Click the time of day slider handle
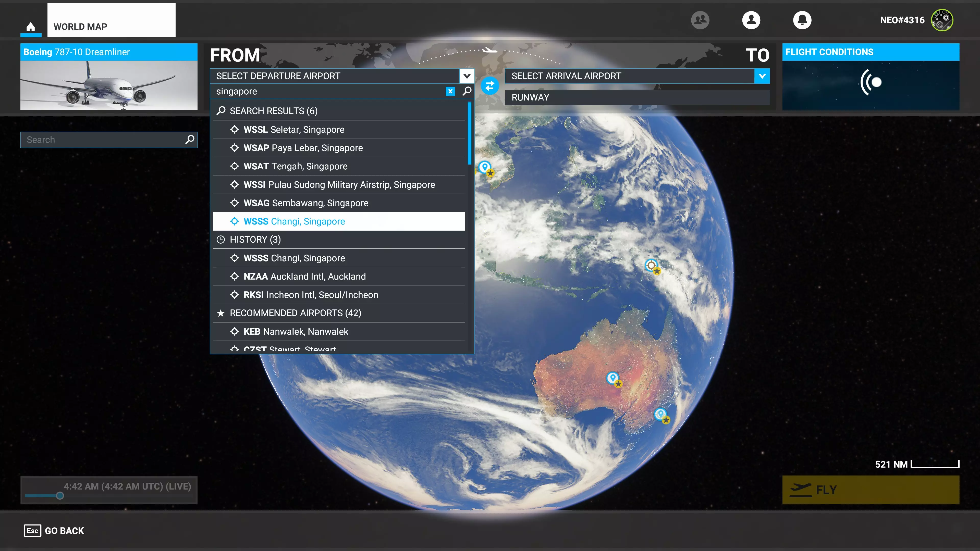Image resolution: width=980 pixels, height=551 pixels. pyautogui.click(x=60, y=495)
